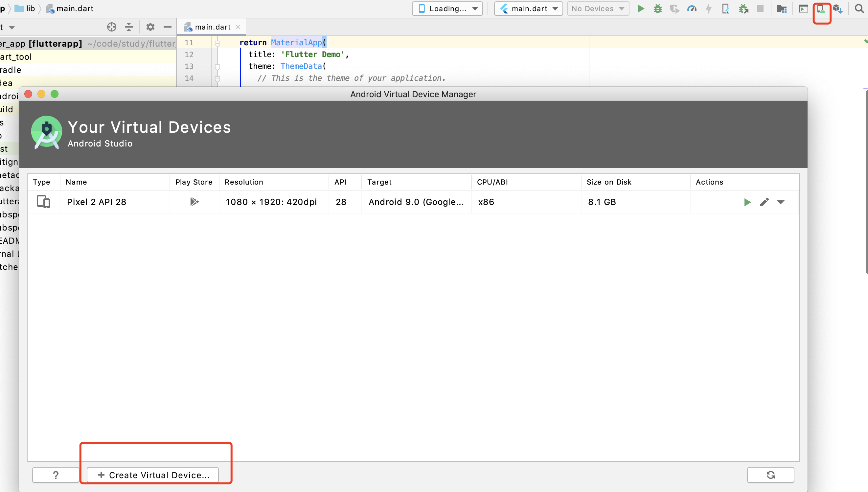Click the Search Everywhere magnifier icon
The width and height of the screenshot is (868, 492).
pos(859,9)
